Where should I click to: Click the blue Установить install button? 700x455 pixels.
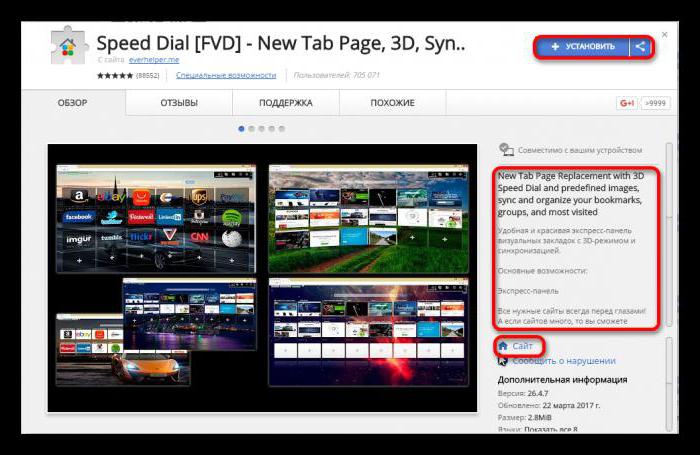coord(583,47)
